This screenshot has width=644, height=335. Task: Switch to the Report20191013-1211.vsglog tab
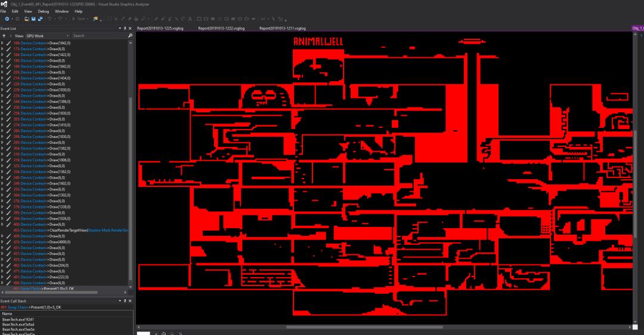(283, 29)
